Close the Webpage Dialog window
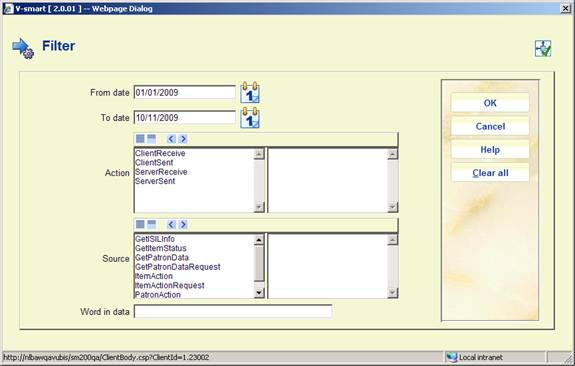The width and height of the screenshot is (575, 366). coord(566,8)
